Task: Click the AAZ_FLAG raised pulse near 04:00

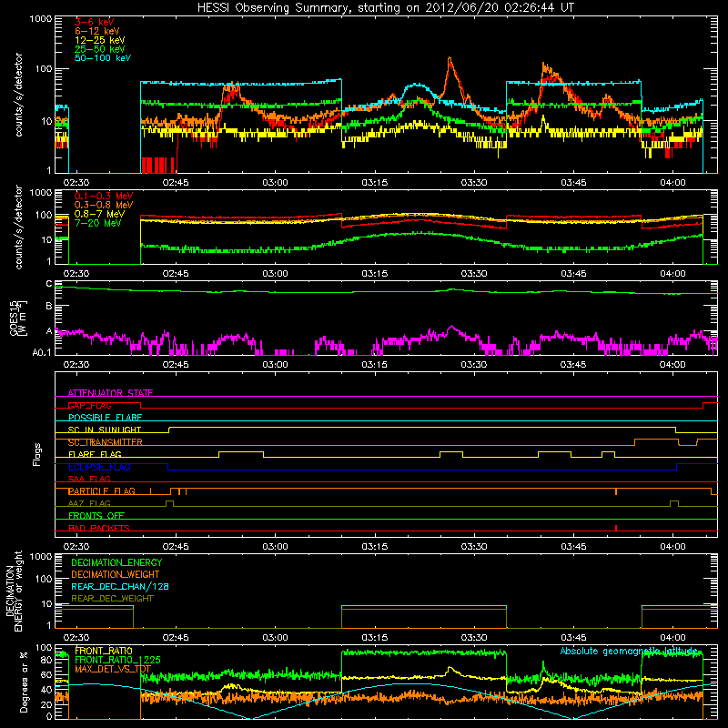Action: 674,503
